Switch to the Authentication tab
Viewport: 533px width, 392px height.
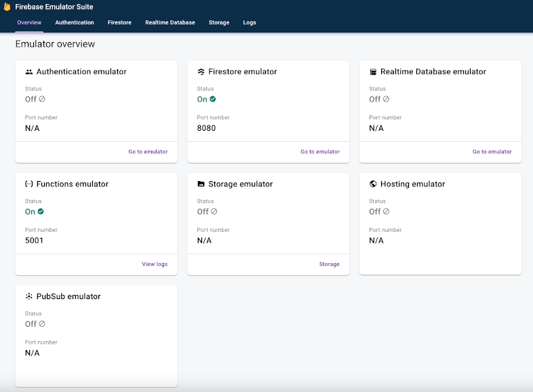tap(75, 22)
